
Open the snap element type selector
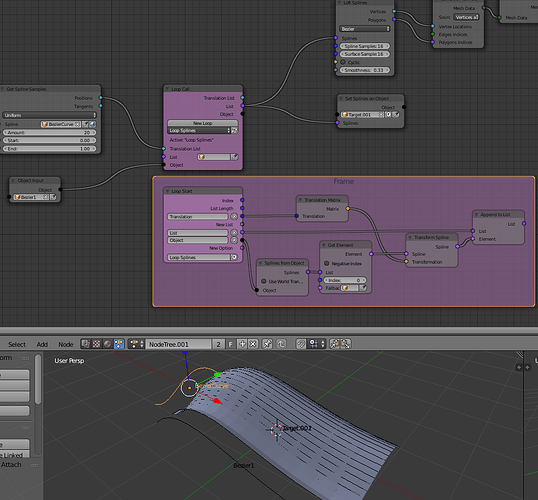coord(317,344)
